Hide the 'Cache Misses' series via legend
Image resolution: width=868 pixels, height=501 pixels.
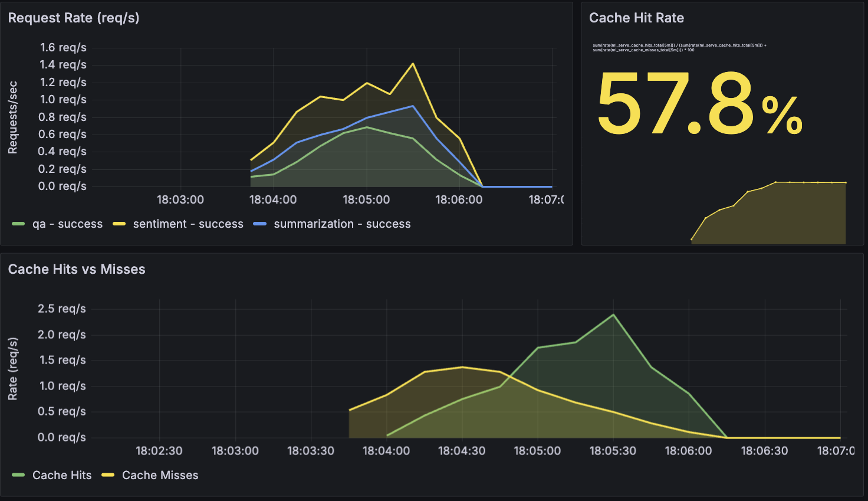[x=160, y=475]
